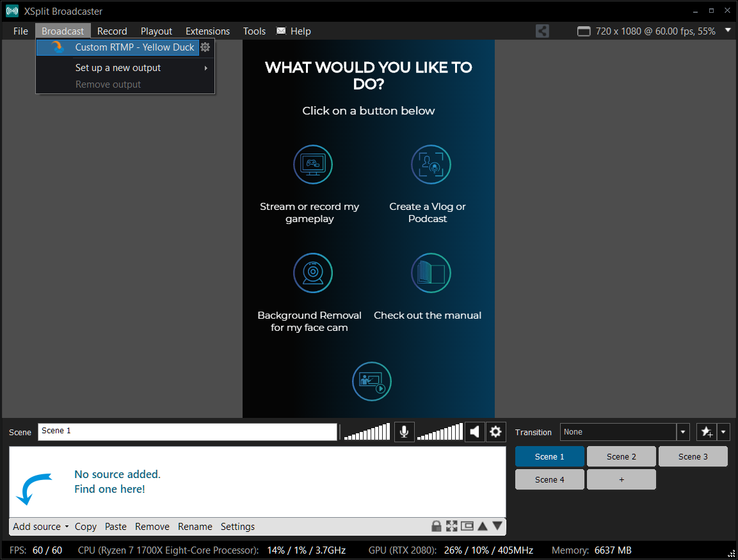Click Rename in the sources toolbar
Image resolution: width=738 pixels, height=560 pixels.
pyautogui.click(x=195, y=527)
